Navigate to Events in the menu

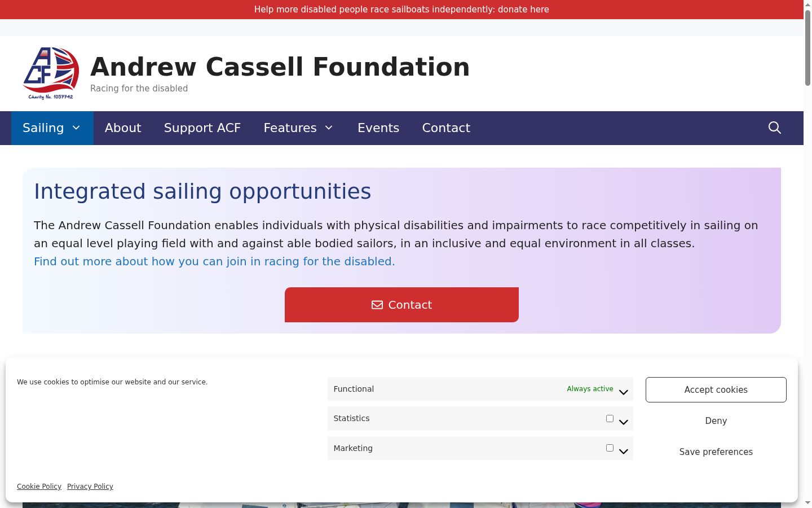pos(378,128)
